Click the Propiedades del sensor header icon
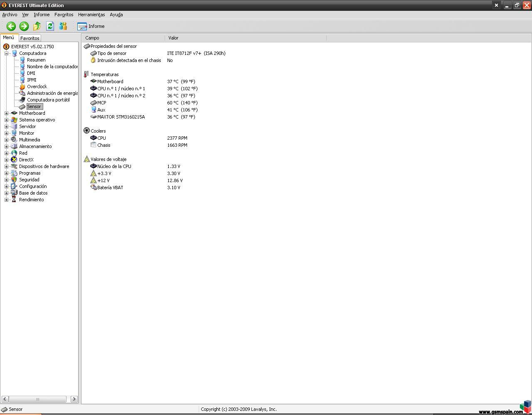The height and width of the screenshot is (415, 532). tap(86, 46)
